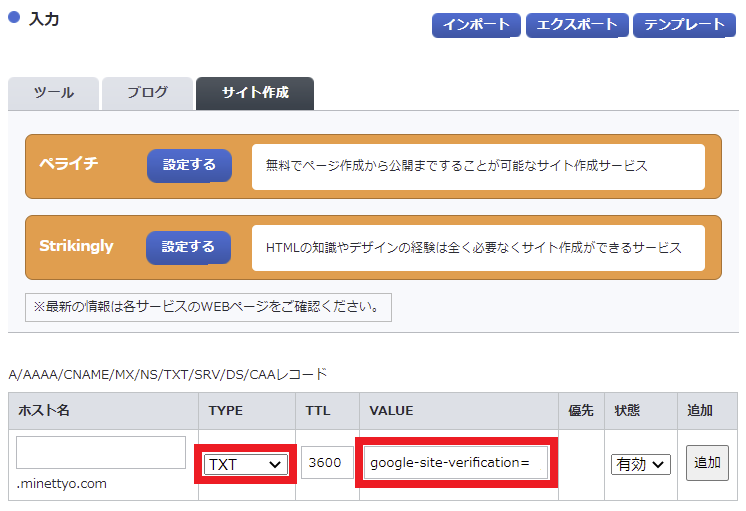Click the ホスト名 input field
Screen dimensions: 746x511
[x=101, y=452]
